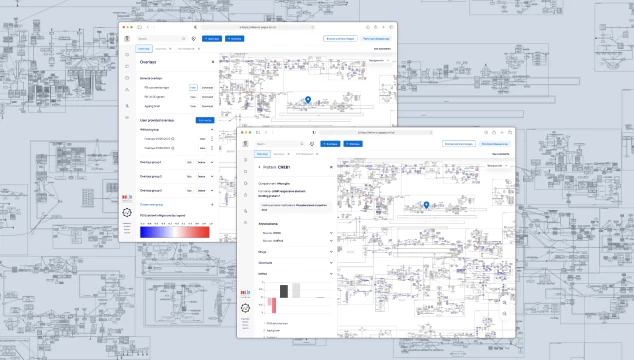Viewport: 634px width, 360px height.
Task: Click the diamond icon beside search in Overlays window
Action: 194,39
